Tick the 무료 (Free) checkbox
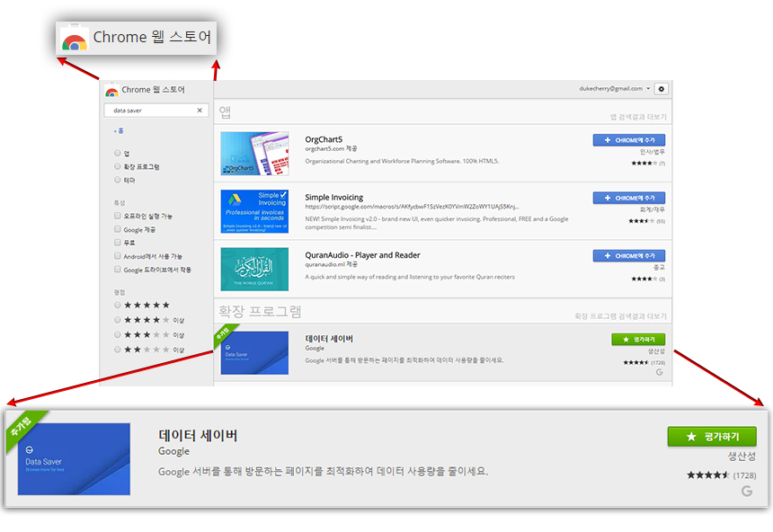The height and width of the screenshot is (532, 773). tap(118, 243)
